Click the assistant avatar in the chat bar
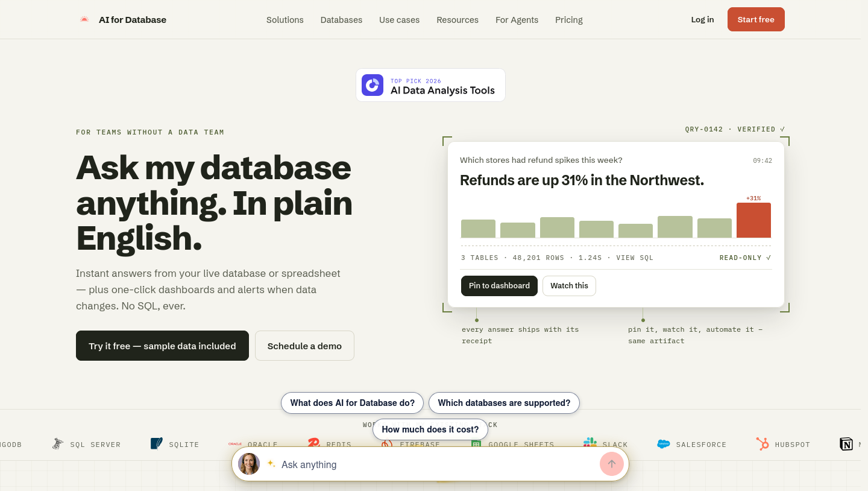 (x=249, y=464)
